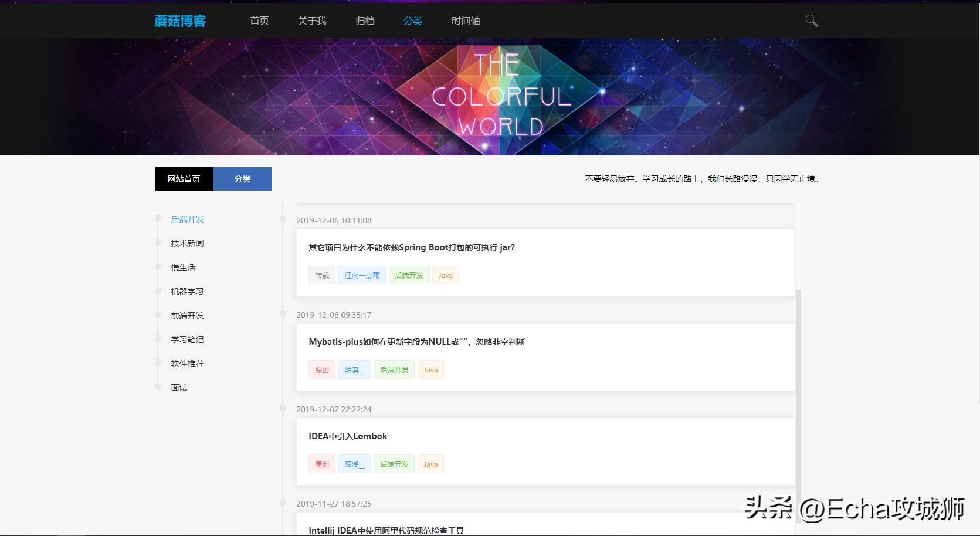Click the timeline dot beside 2019-12-06 10:11:08
This screenshot has width=980, height=536.
click(x=283, y=220)
